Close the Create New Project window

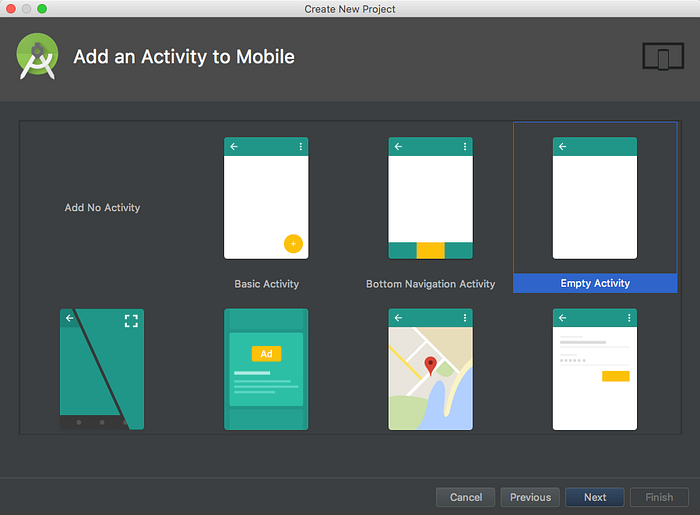tap(11, 8)
